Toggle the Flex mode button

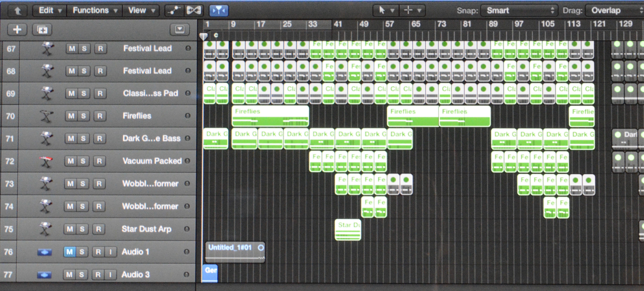pos(194,10)
